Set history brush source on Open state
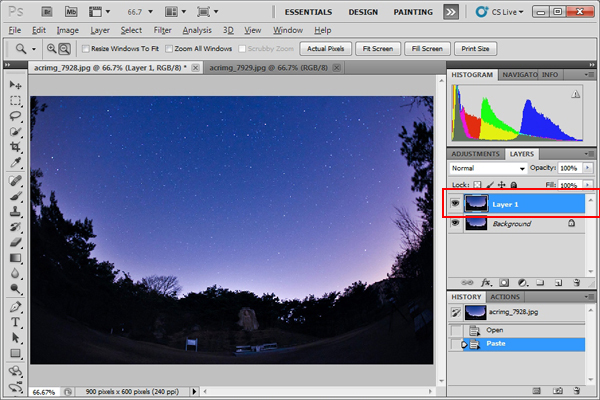This screenshot has height=400, width=600. point(456,330)
